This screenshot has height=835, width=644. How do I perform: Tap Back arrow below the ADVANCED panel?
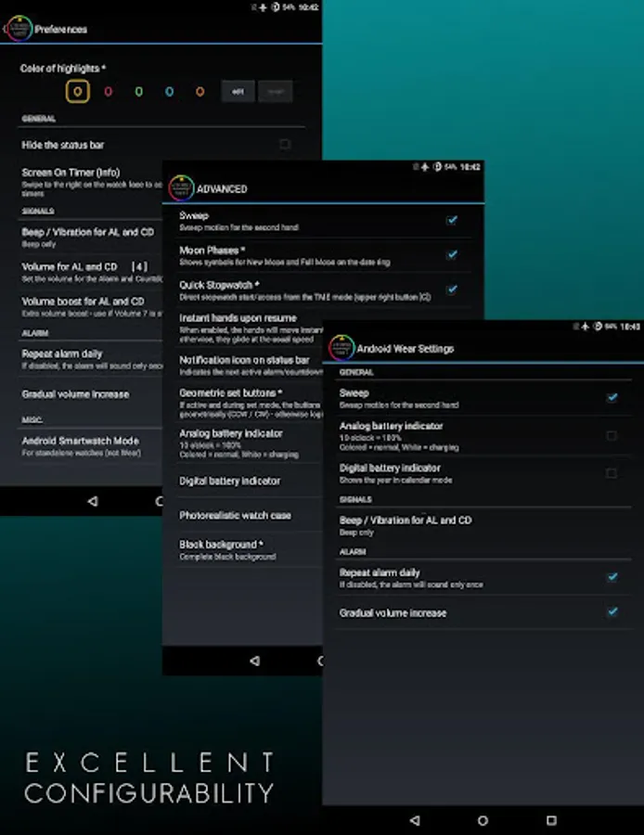point(254,661)
